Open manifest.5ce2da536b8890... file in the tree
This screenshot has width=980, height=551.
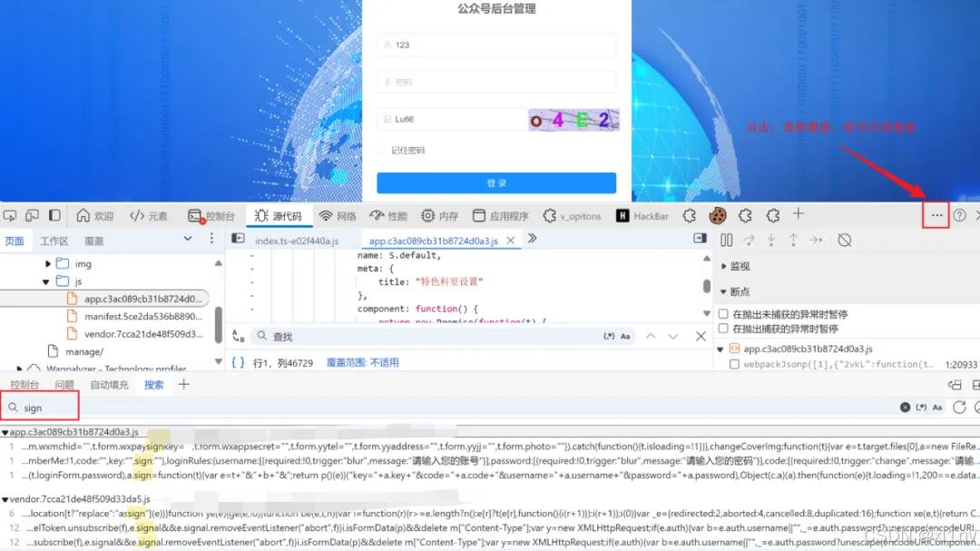click(142, 317)
